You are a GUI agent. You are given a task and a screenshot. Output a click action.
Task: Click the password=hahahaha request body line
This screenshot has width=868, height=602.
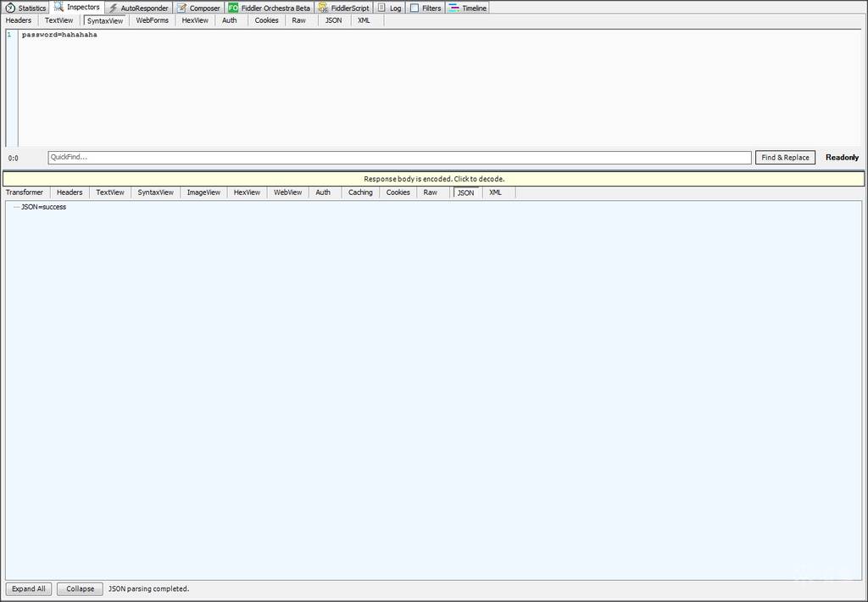[x=59, y=35]
